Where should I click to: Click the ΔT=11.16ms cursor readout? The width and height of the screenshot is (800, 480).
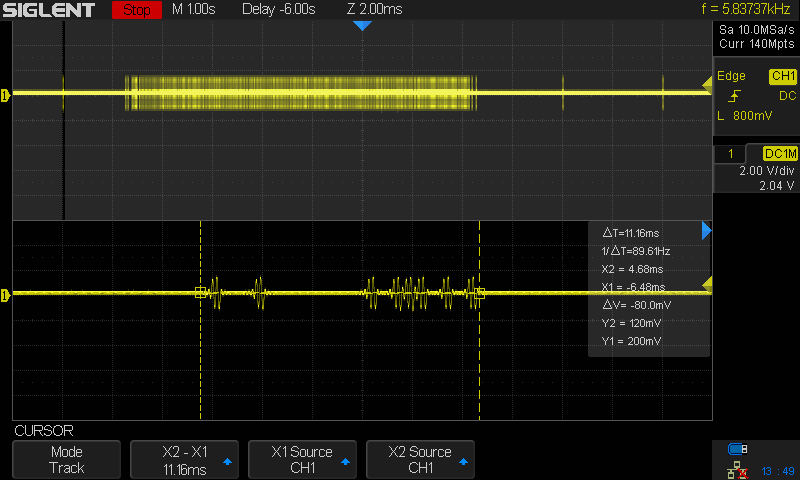(x=631, y=233)
